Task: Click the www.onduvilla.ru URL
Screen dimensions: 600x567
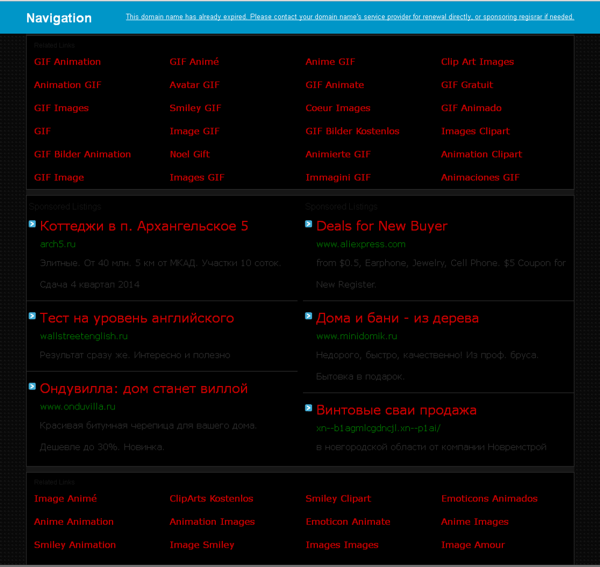Action: click(78, 407)
